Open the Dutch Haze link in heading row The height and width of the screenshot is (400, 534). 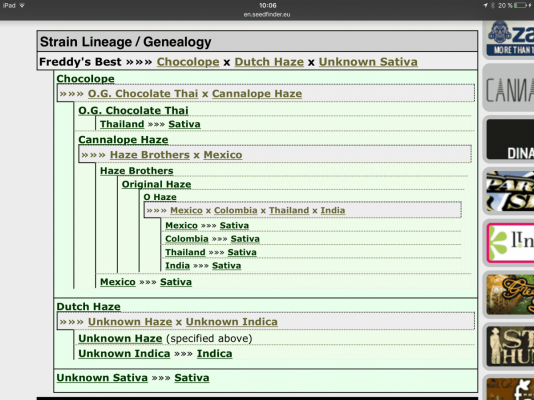click(269, 62)
